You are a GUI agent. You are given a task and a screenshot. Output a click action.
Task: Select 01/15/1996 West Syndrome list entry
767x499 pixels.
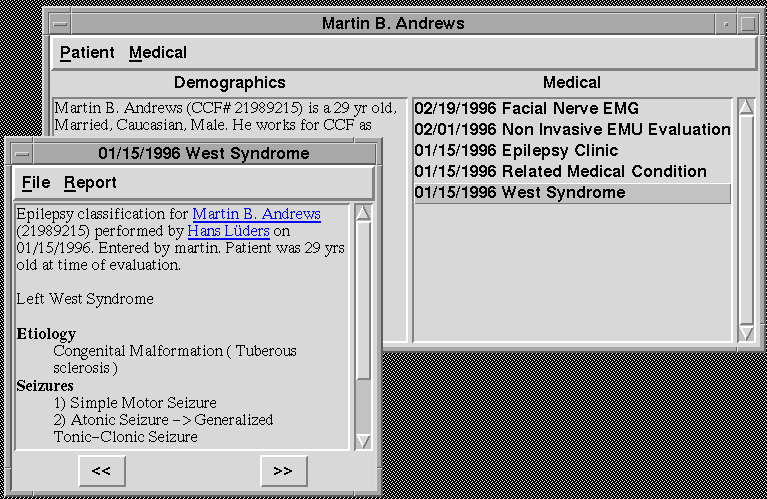(519, 192)
